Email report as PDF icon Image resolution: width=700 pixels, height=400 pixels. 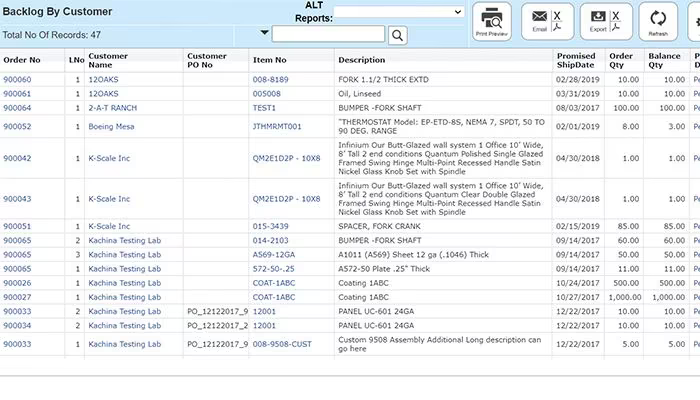click(x=557, y=28)
